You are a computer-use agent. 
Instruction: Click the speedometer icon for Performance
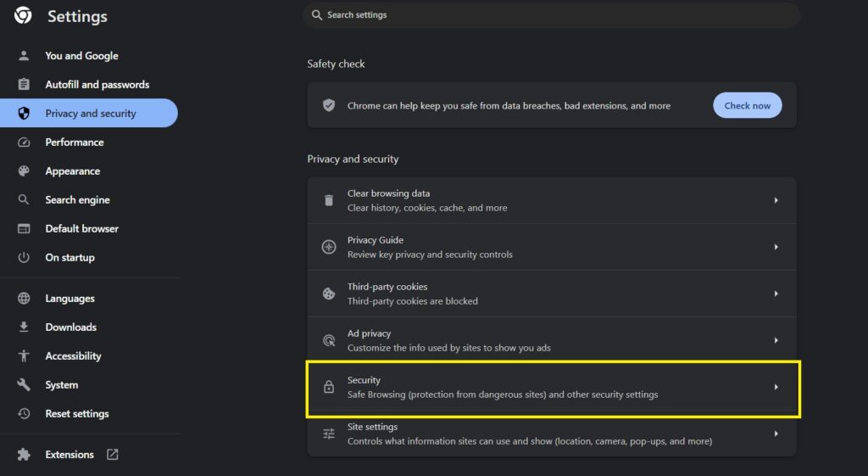pos(23,142)
